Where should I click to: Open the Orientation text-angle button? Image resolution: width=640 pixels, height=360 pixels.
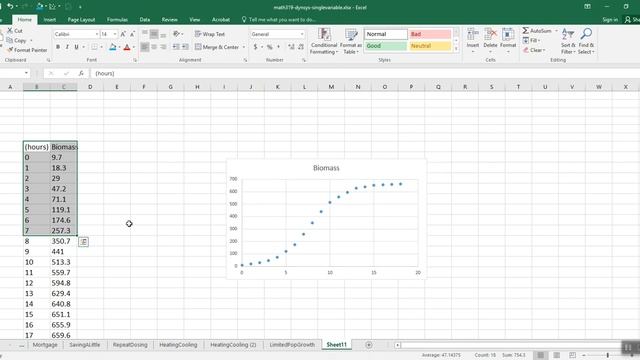point(177,34)
